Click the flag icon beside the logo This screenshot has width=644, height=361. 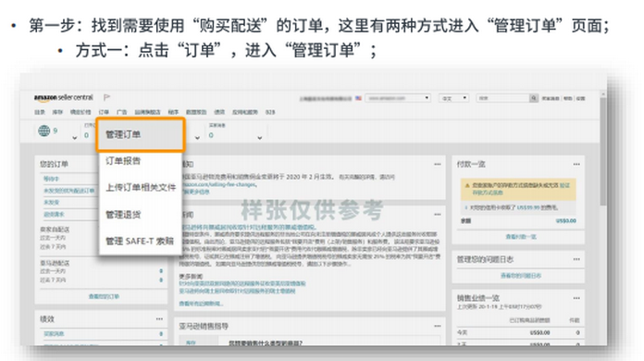[x=106, y=97]
